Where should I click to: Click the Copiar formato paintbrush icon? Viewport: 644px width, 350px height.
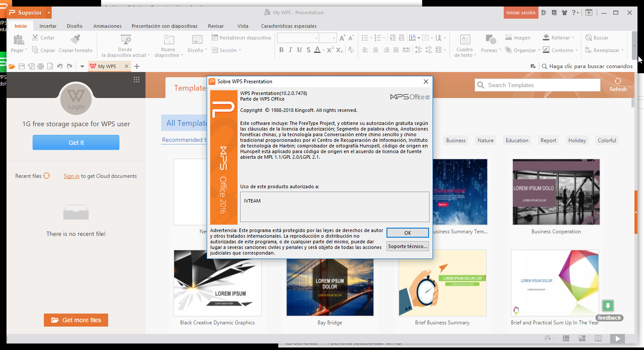76,40
